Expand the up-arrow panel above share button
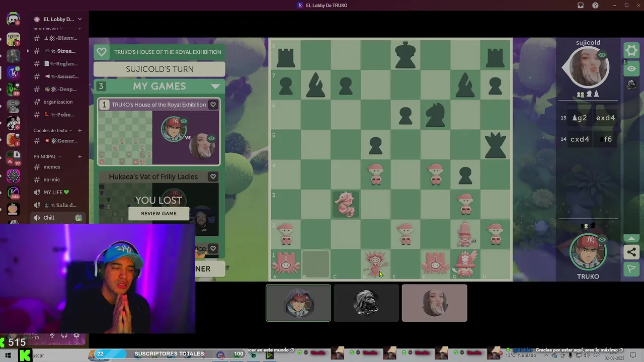This screenshot has height=362, width=644. pyautogui.click(x=631, y=238)
